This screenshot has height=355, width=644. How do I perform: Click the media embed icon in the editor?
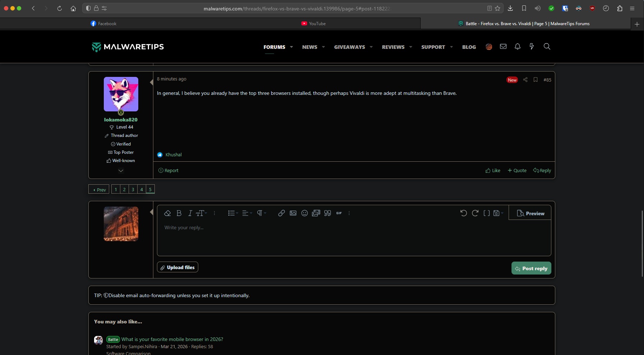[x=316, y=213]
